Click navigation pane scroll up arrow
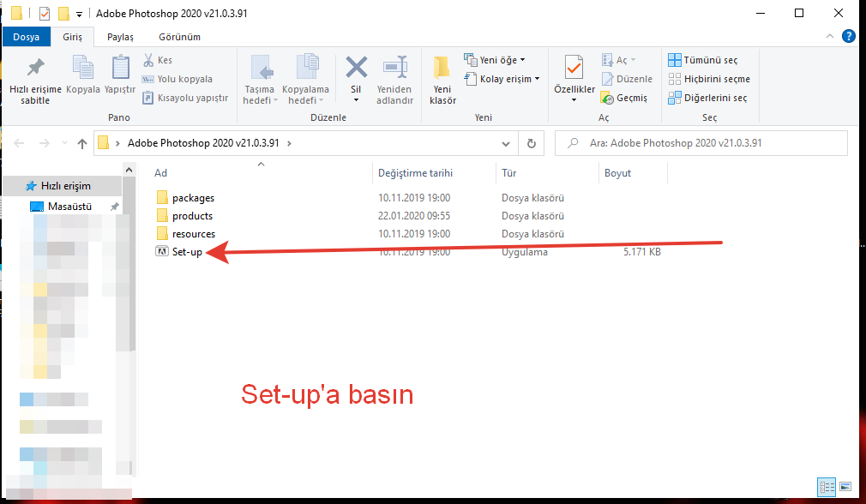 [x=129, y=170]
